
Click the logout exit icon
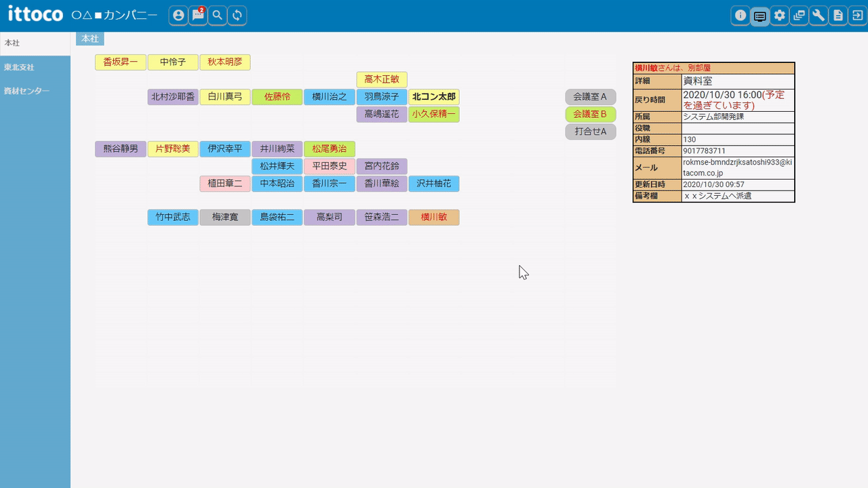(x=857, y=16)
